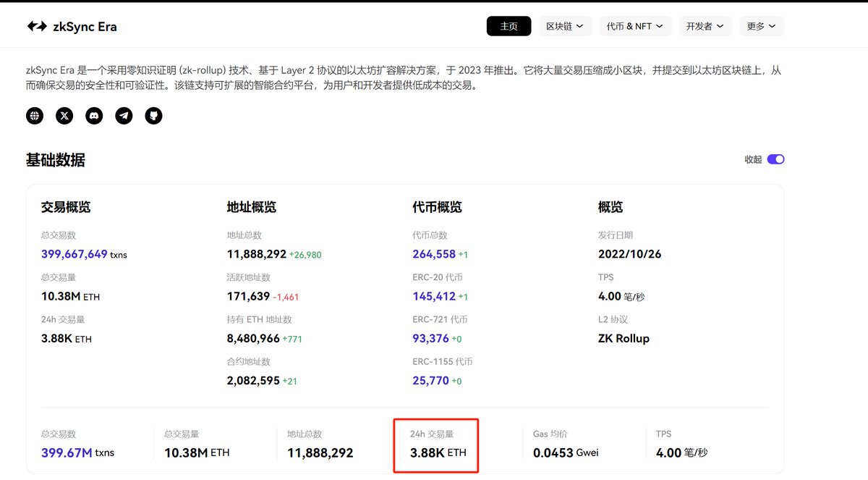Open ERC-1155 token count 25,770 link
The image size is (868, 480).
430,380
